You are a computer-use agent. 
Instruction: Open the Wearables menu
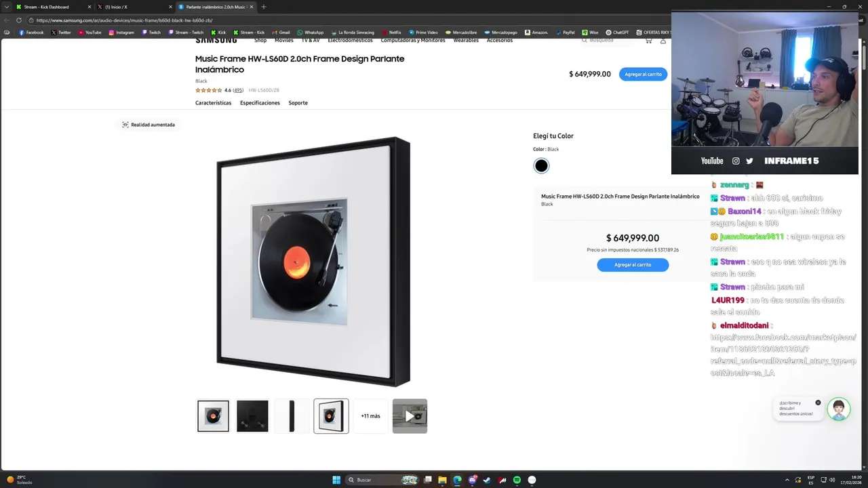click(x=466, y=41)
